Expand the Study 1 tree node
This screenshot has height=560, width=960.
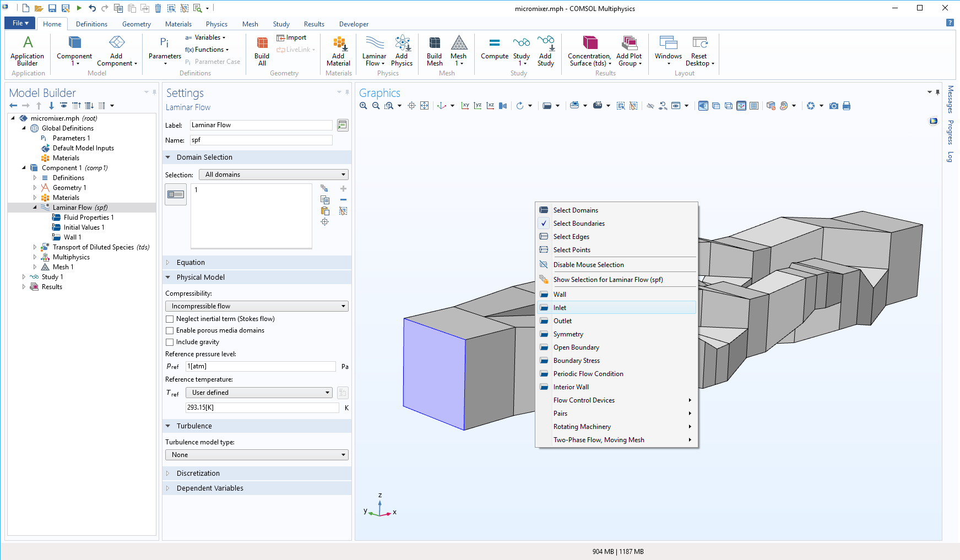[24, 276]
